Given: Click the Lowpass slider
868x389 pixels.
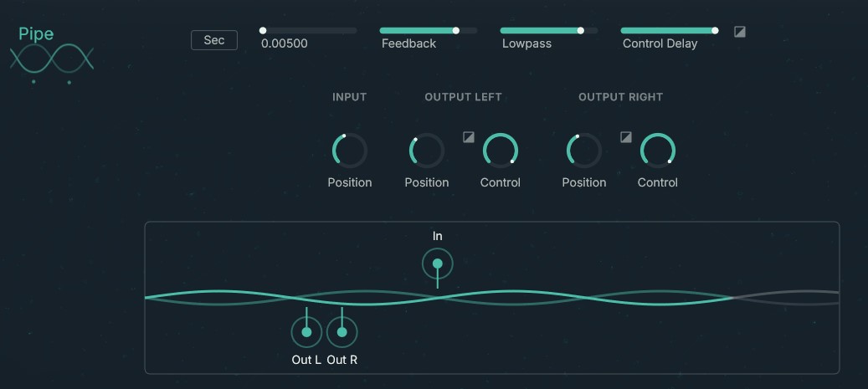Looking at the screenshot, I should [548, 31].
